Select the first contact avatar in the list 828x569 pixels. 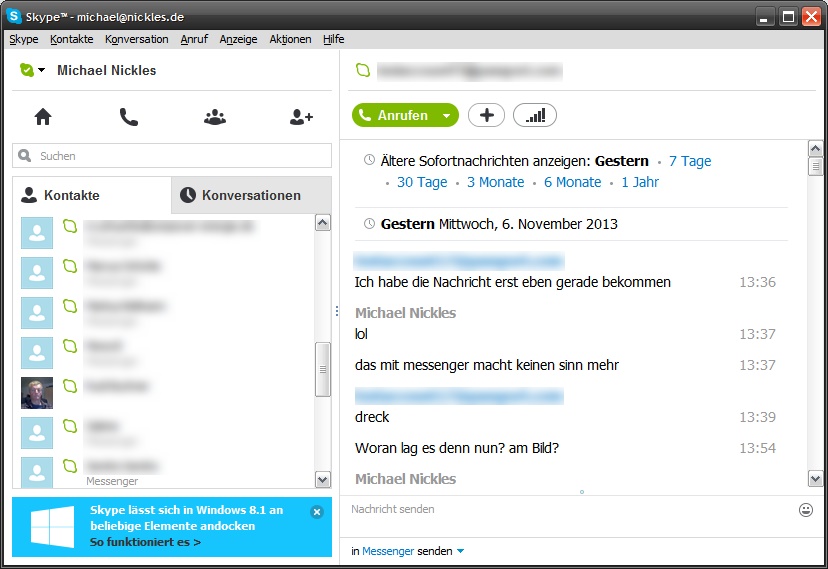point(37,233)
